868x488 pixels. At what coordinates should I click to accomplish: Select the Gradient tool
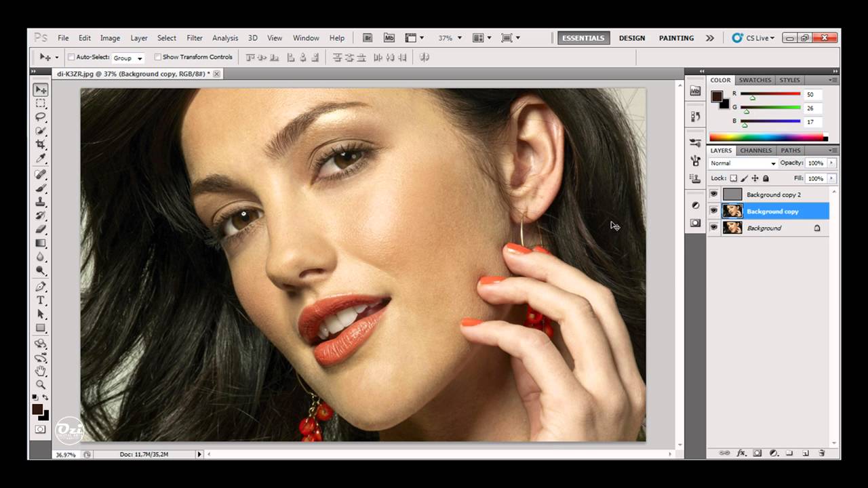(x=41, y=243)
